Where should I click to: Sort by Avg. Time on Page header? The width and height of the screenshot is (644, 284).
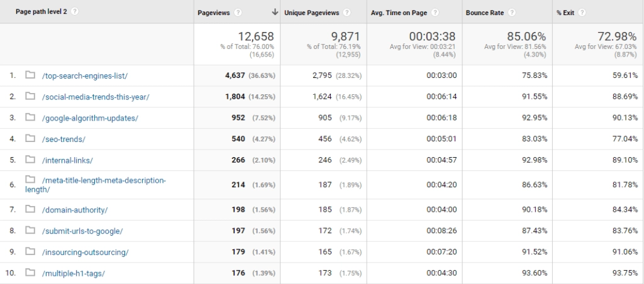(x=399, y=13)
